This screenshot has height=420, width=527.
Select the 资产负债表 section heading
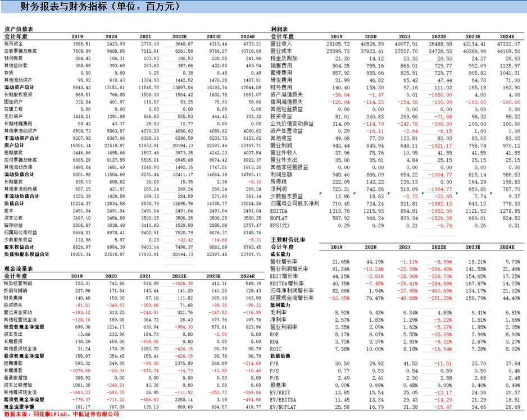pyautogui.click(x=19, y=29)
